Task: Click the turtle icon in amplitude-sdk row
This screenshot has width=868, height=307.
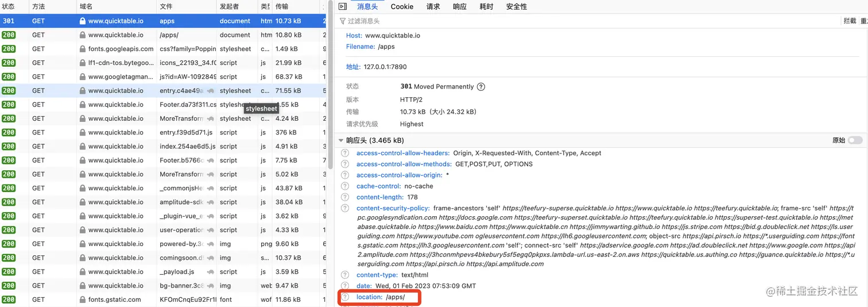Action: (x=211, y=202)
